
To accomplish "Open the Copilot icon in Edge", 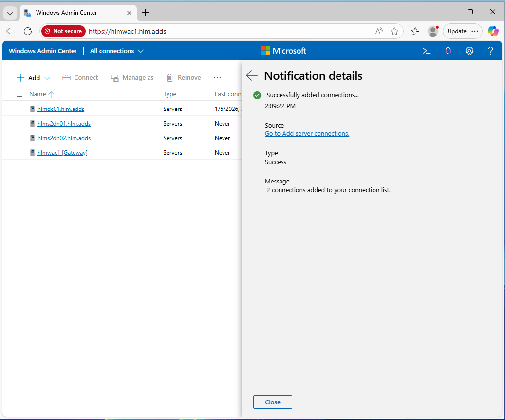I will tap(493, 31).
